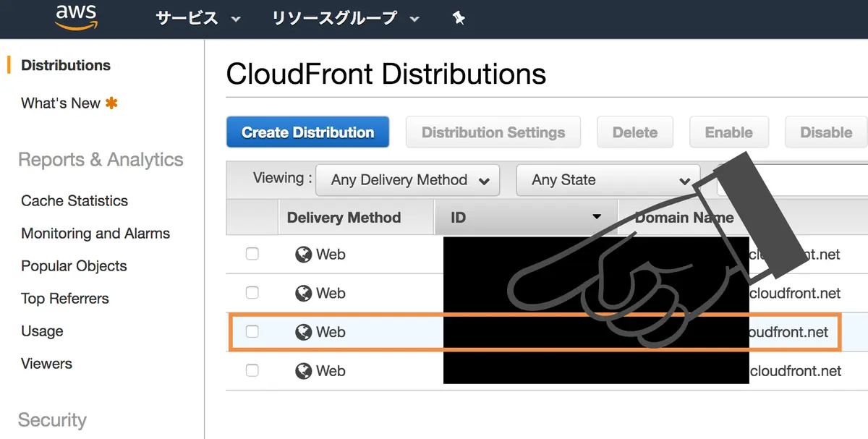Viewport: 868px width, 439px height.
Task: Open the Any Delivery Method dropdown
Action: click(x=408, y=180)
